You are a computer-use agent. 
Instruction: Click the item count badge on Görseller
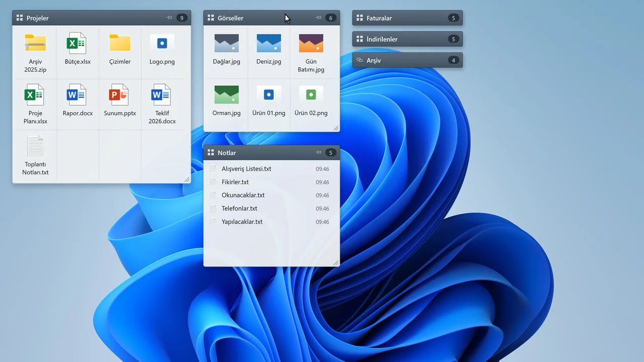tap(331, 18)
